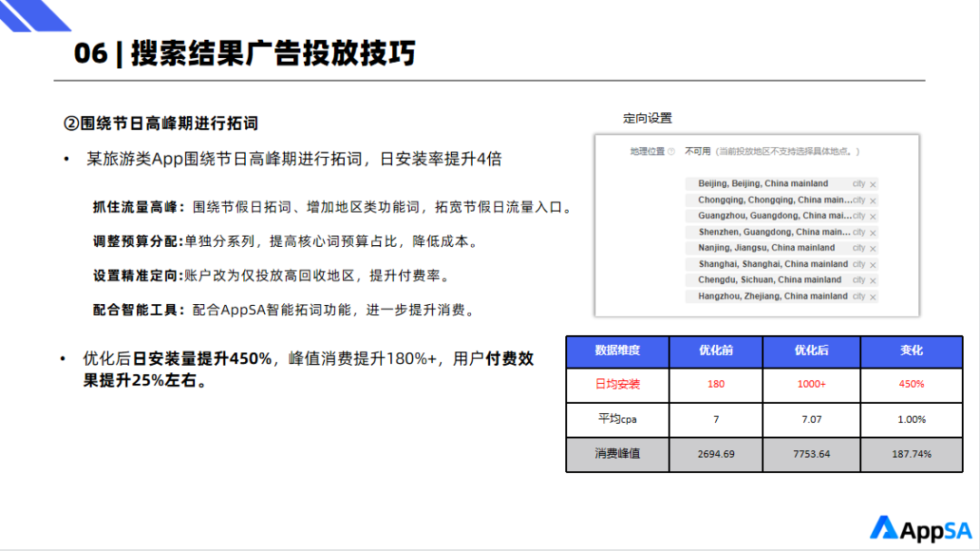980x551 pixels.
Task: Delete the Shenzhen location tag
Action: tap(873, 232)
